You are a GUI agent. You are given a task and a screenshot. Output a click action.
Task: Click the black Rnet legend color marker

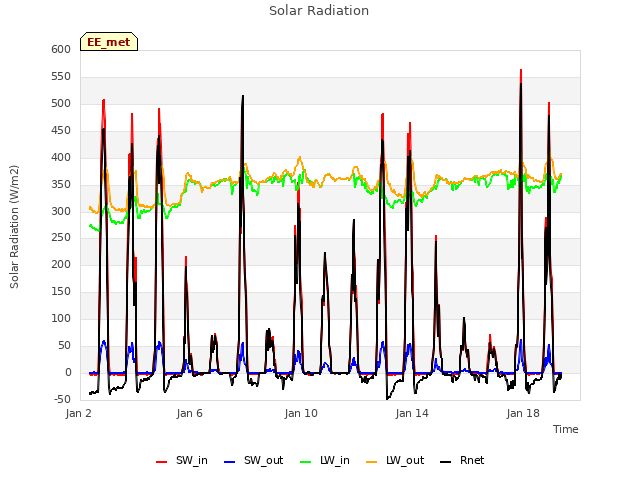pyautogui.click(x=445, y=462)
